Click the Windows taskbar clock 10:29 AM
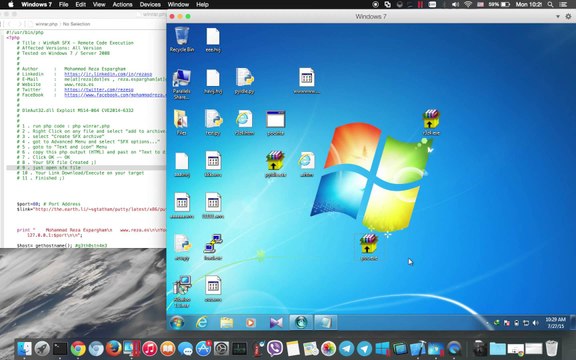Viewport: 576px width, 360px height. click(x=555, y=323)
